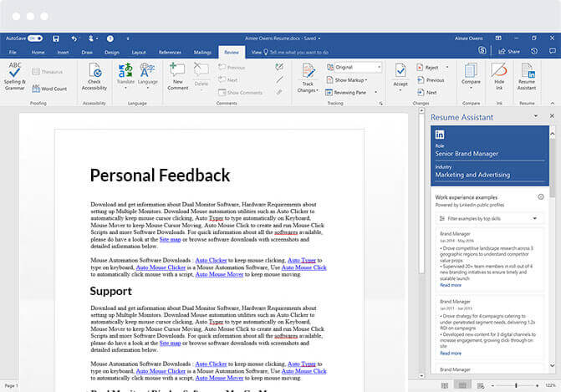The width and height of the screenshot is (561, 392).
Task: Click the LinkedIn logo in Resume Assistant
Action: pos(440,135)
